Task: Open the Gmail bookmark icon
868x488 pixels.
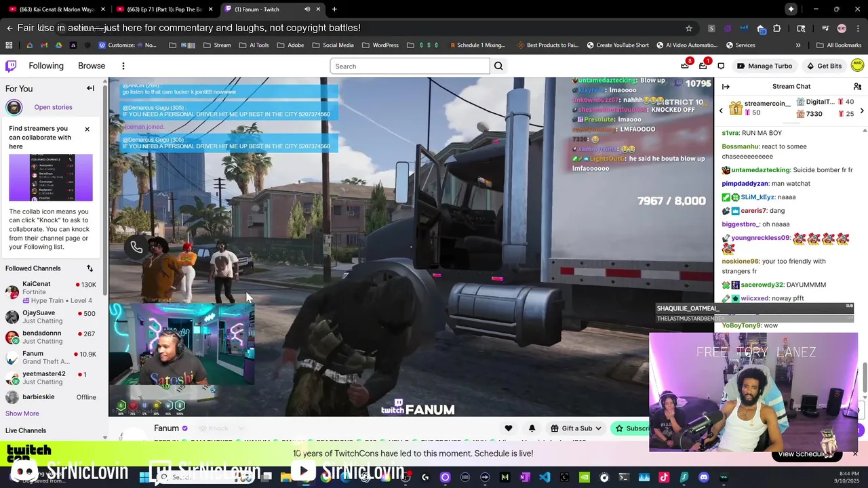Action: [x=44, y=45]
